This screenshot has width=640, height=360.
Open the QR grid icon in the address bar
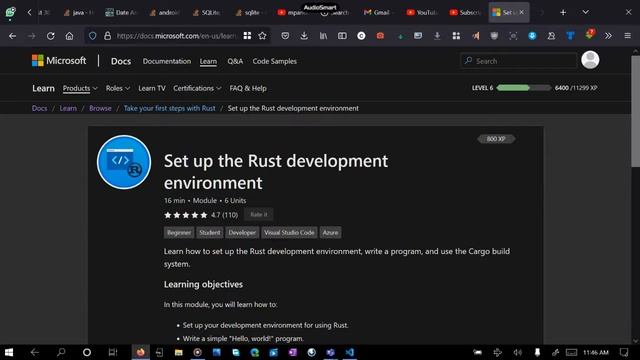[247, 36]
